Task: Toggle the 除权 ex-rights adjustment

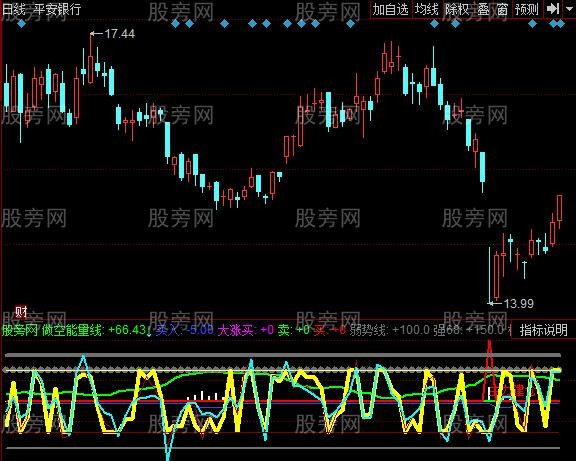Action: [x=457, y=9]
